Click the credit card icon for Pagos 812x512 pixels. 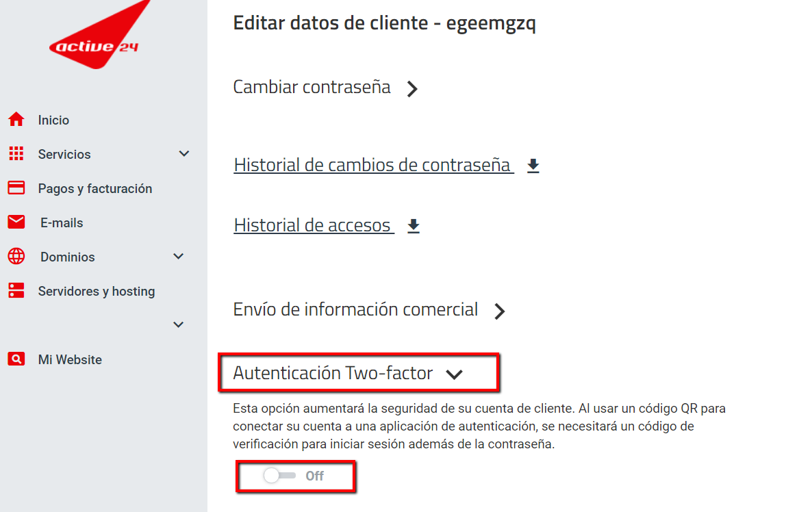click(16, 188)
